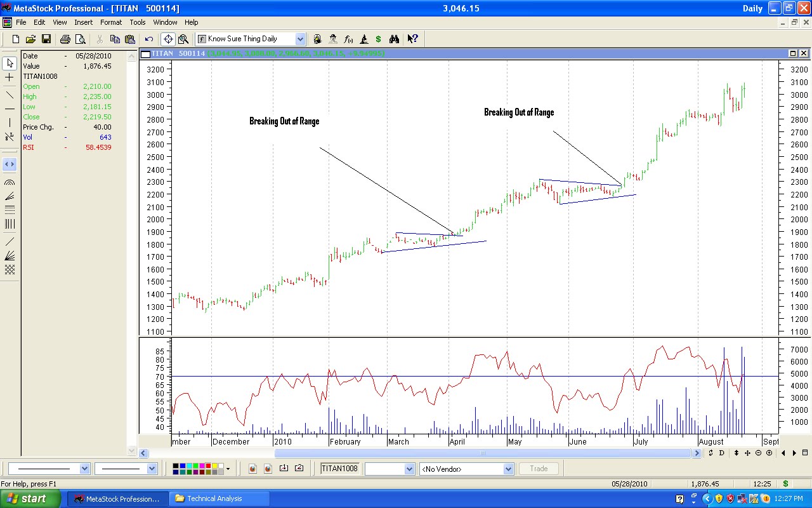
Task: Open the Indicator Builder f(x) icon
Action: tap(349, 39)
